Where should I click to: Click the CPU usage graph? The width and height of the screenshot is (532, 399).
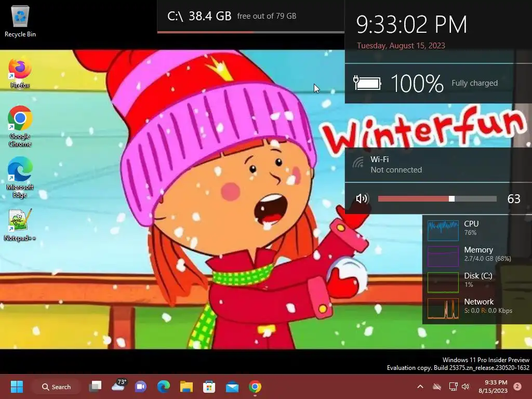click(x=443, y=230)
